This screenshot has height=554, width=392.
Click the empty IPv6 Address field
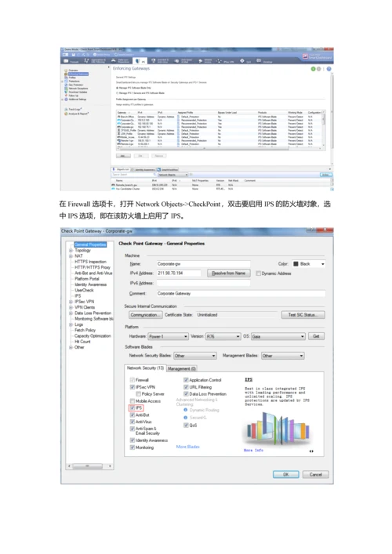pos(203,283)
